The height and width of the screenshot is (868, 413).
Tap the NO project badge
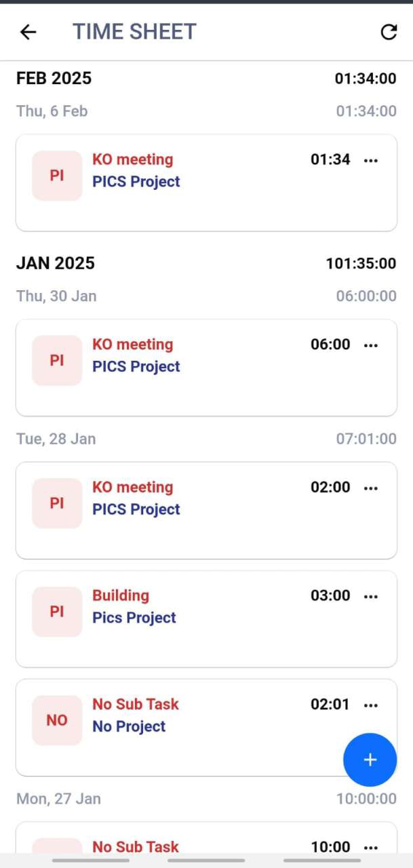click(57, 720)
